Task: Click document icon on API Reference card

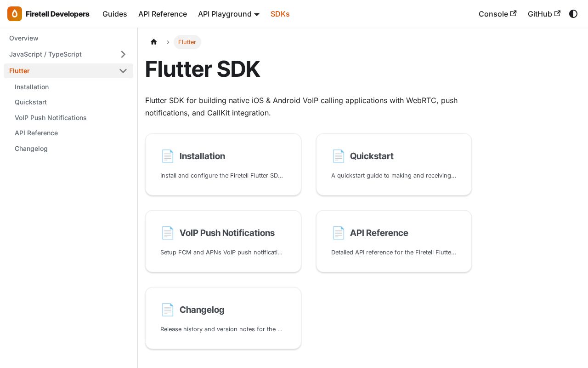Action: [339, 233]
